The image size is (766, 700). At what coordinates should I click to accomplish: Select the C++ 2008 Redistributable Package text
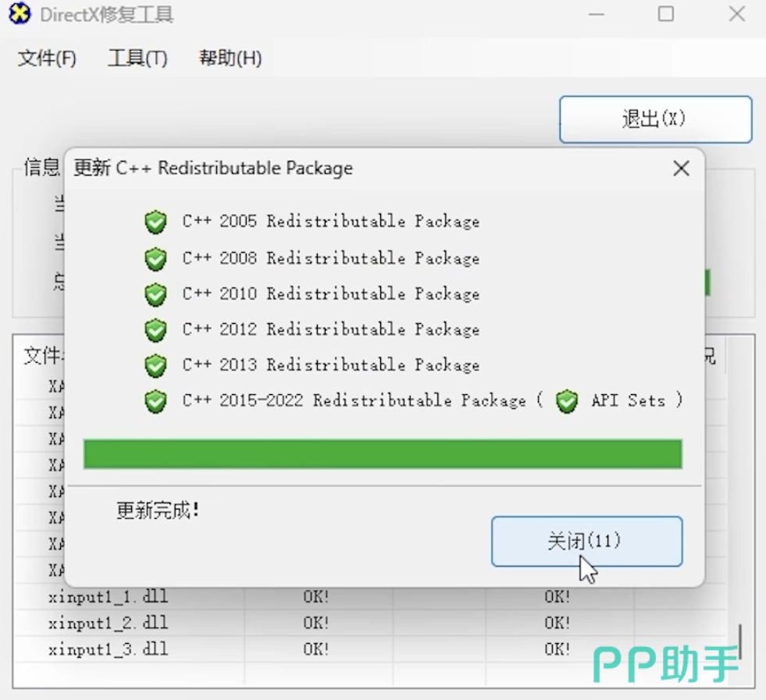coord(331,258)
